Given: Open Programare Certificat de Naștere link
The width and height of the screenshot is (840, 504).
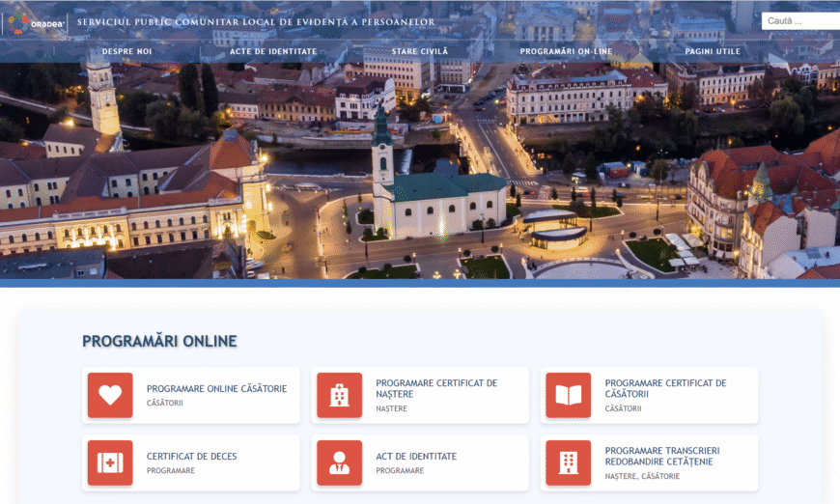Looking at the screenshot, I should [436, 388].
